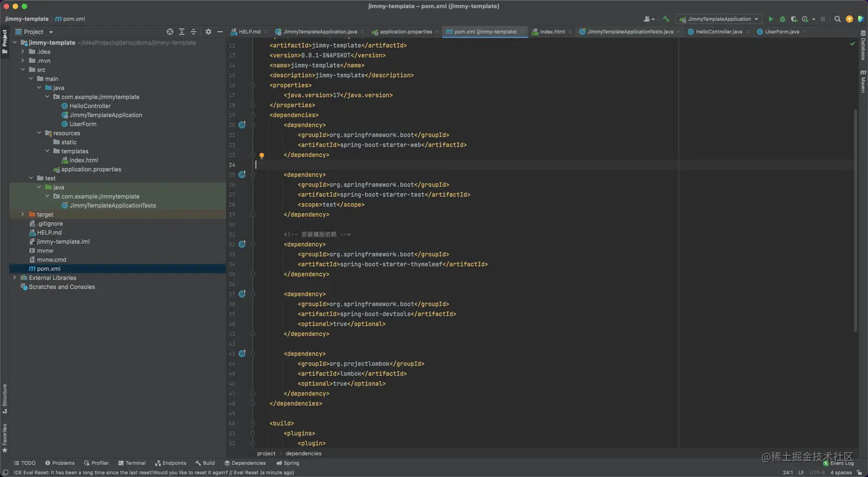
Task: Select opened file using the target icon
Action: coord(170,32)
